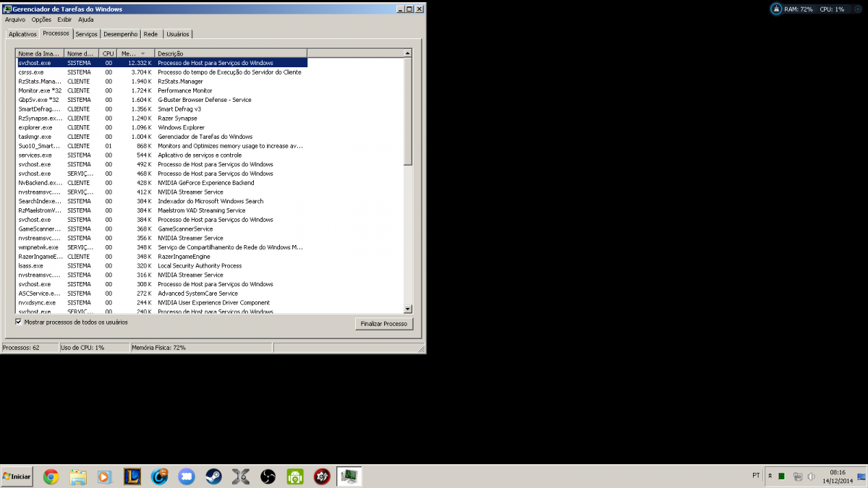The height and width of the screenshot is (488, 868).
Task: Uncheck Mostrar processos de todos os usuários
Action: point(19,322)
